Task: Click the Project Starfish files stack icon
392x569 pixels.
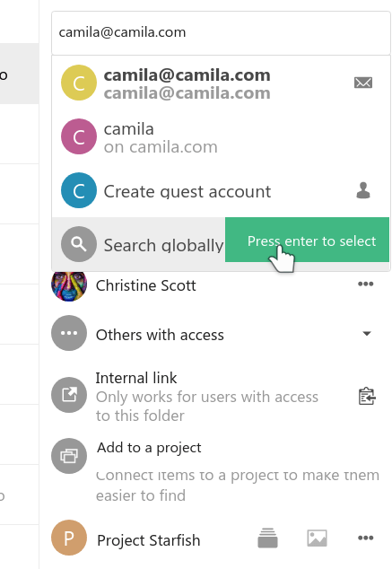Action: (267, 538)
